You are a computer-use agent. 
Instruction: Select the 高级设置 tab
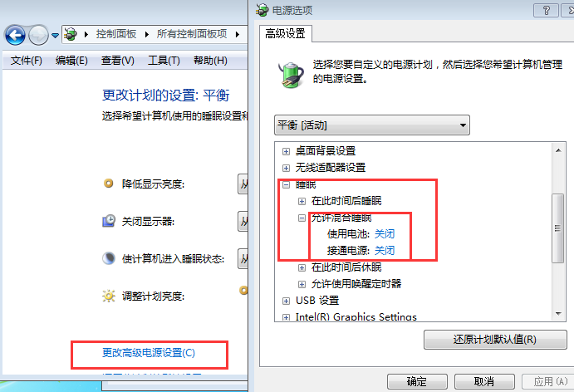coord(285,34)
